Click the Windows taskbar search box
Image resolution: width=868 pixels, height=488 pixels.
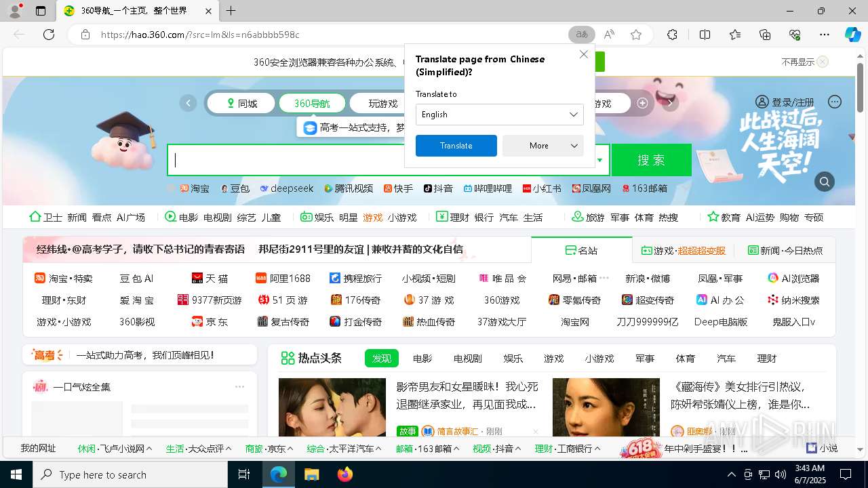pos(130,474)
